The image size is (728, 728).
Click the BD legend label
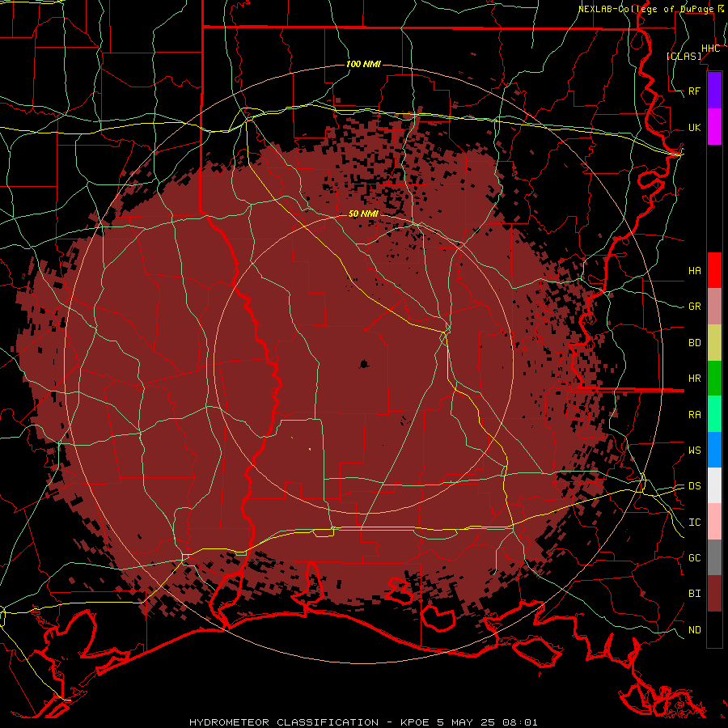tap(694, 343)
